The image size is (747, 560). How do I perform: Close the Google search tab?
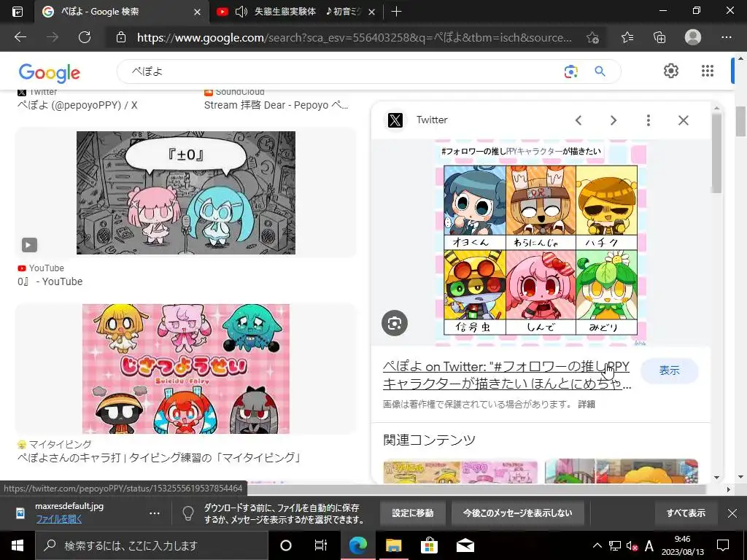[197, 12]
